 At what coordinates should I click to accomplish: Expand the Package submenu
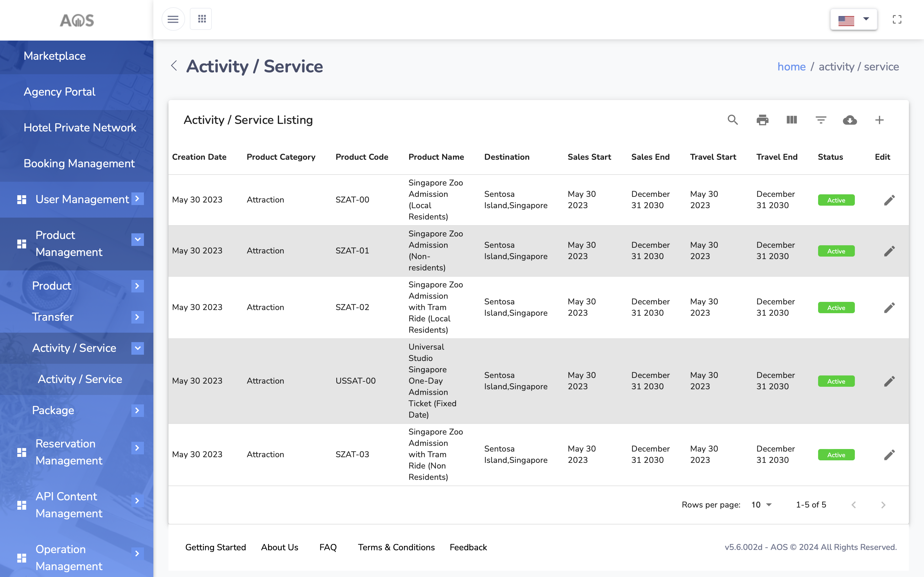point(137,410)
